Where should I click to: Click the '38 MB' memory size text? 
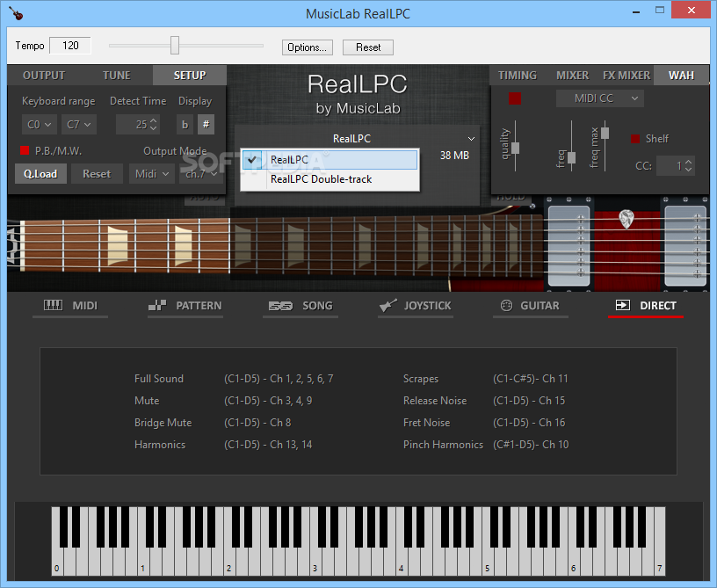coord(454,156)
